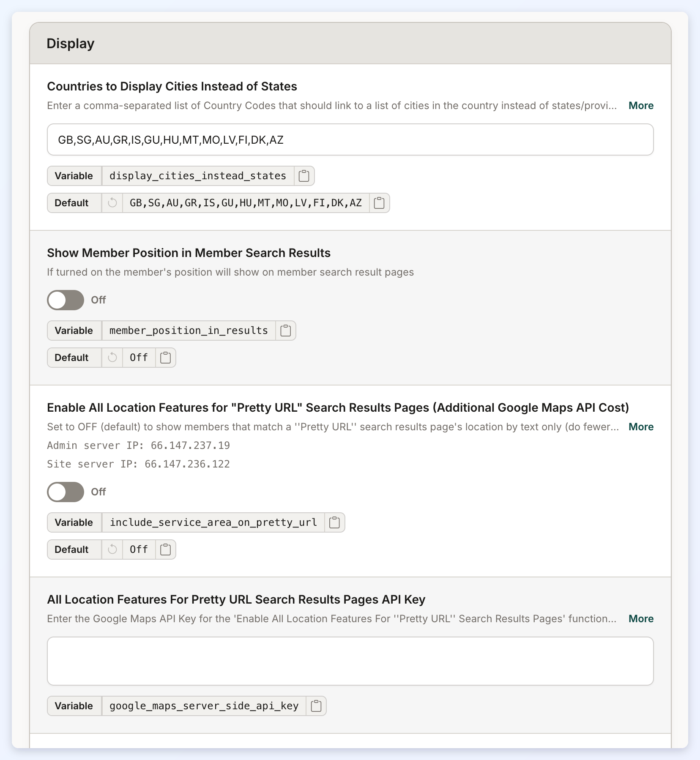Viewport: 700px width, 760px height.
Task: Copy Pretty URL location default Off value
Action: click(x=165, y=549)
